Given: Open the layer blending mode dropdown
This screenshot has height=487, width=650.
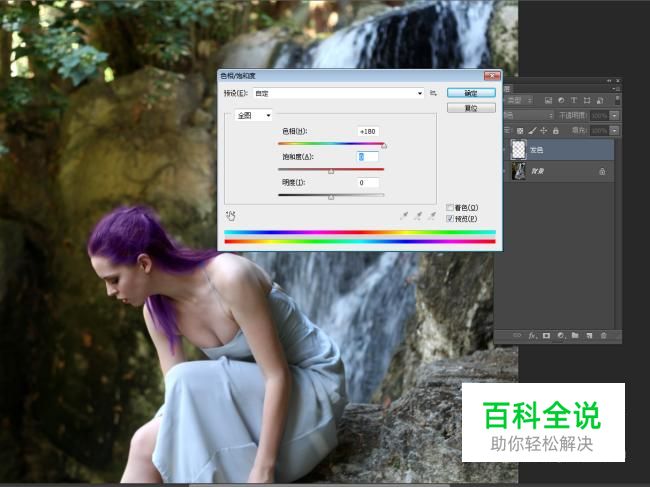Looking at the screenshot, I should 529,115.
